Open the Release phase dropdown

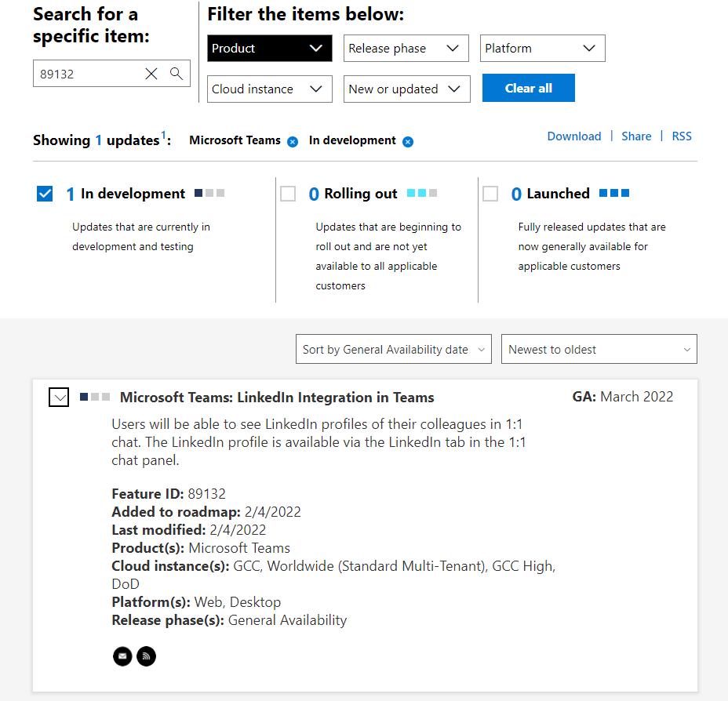click(x=406, y=49)
